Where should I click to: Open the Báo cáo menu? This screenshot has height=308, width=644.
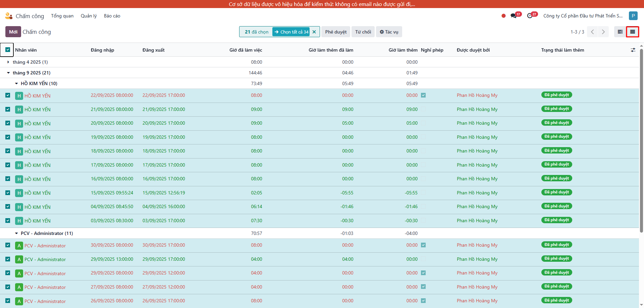coord(112,16)
